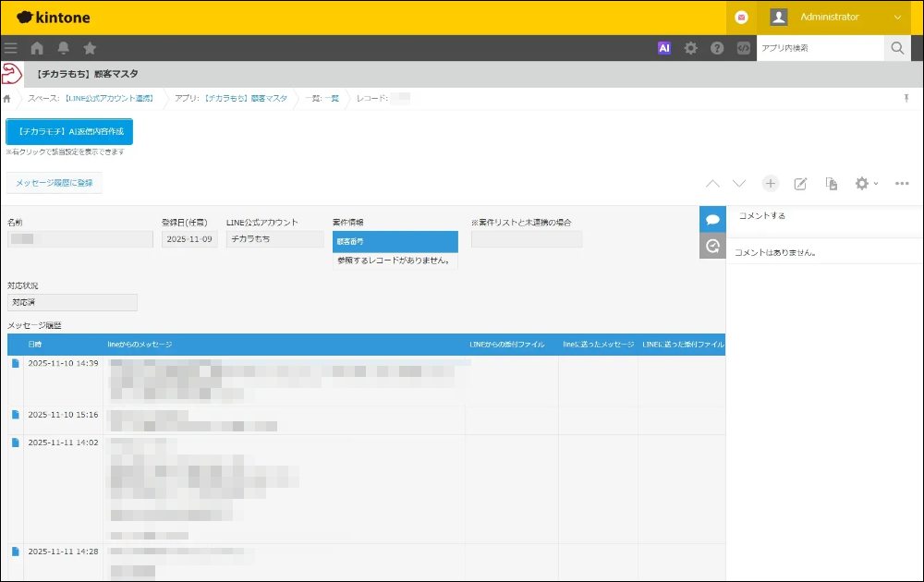
Task: Open the help question mark icon
Action: [717, 48]
